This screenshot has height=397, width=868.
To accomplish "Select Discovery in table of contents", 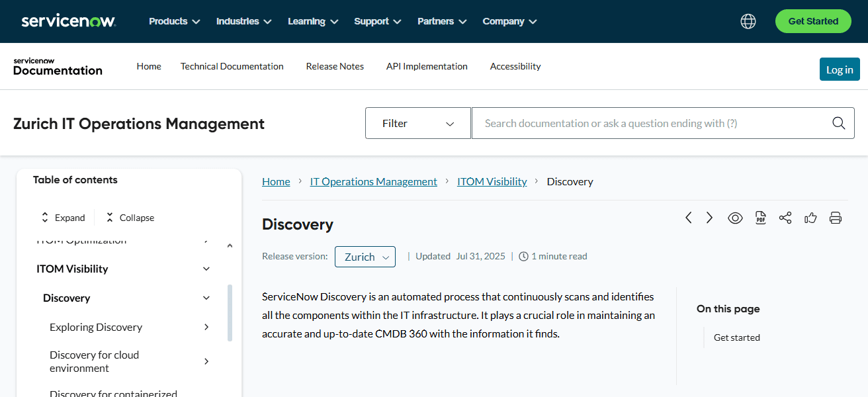I will click(66, 298).
